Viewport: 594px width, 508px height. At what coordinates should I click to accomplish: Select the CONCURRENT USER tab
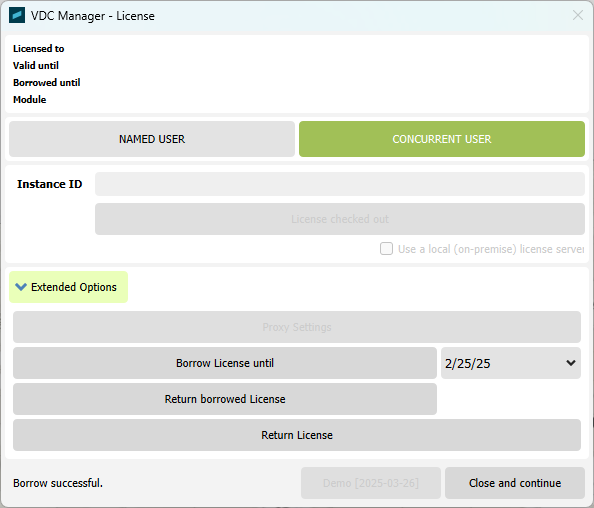click(442, 139)
